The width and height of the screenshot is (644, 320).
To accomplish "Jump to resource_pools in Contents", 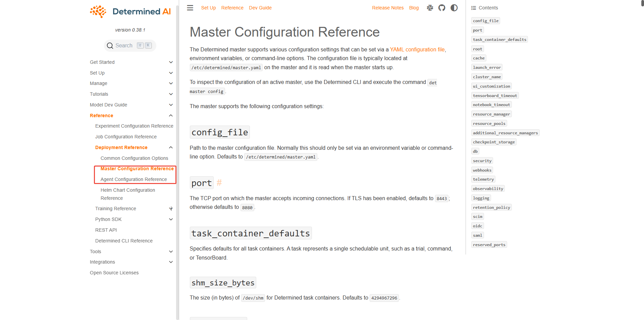I will click(489, 124).
